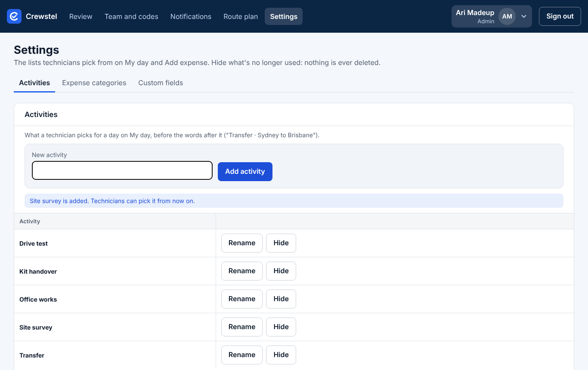Select Settings in the top navigation
588x370 pixels.
[284, 16]
